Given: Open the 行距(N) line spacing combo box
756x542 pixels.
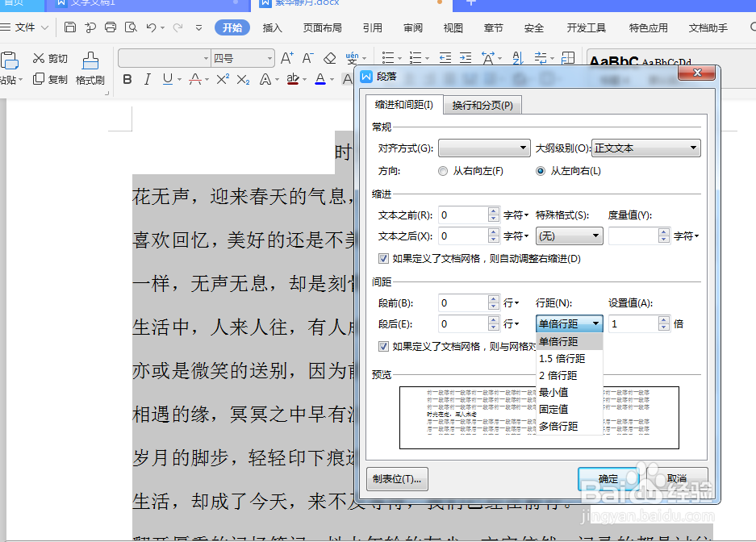Looking at the screenshot, I should [570, 323].
